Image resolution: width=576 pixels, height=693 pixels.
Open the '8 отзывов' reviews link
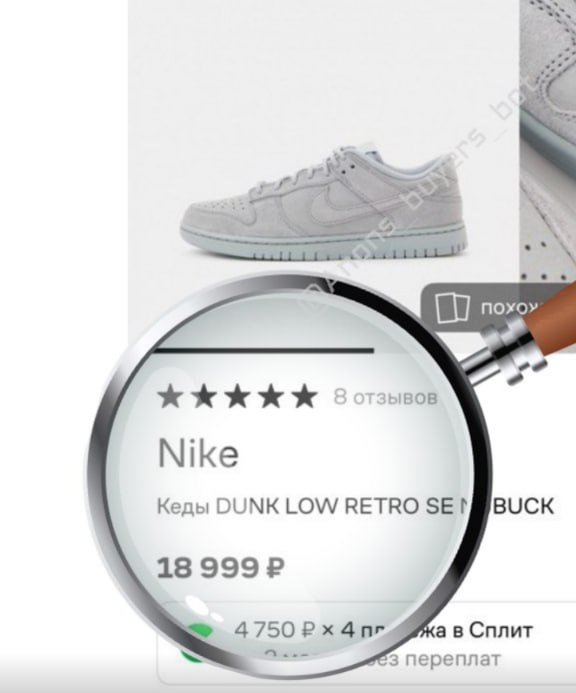coord(385,397)
